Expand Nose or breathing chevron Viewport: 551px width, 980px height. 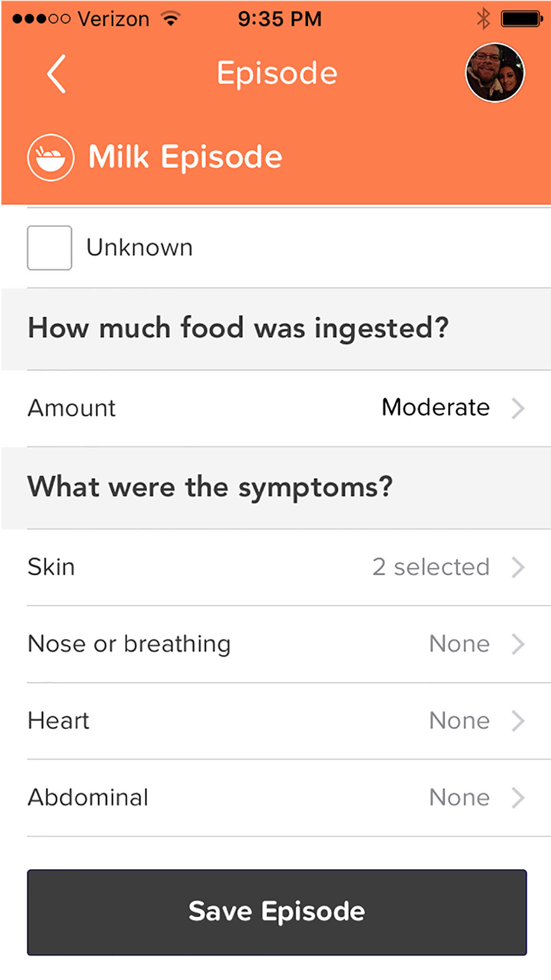(518, 644)
